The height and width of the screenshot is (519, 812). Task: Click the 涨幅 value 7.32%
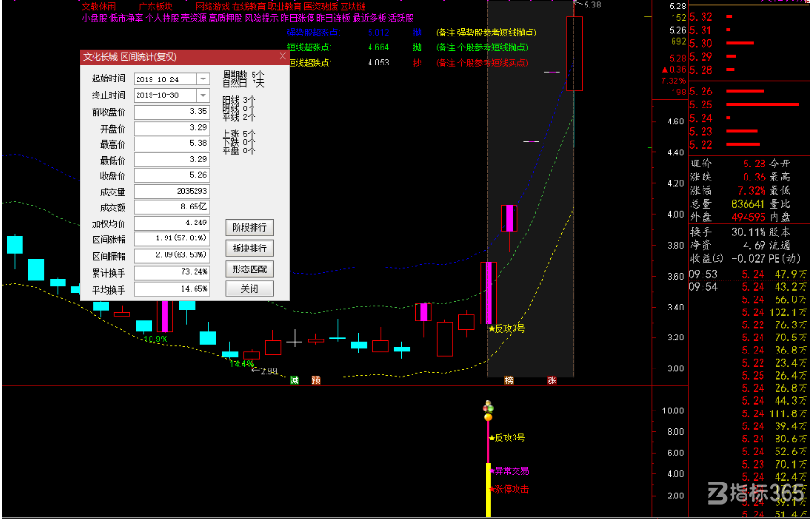[x=752, y=191]
